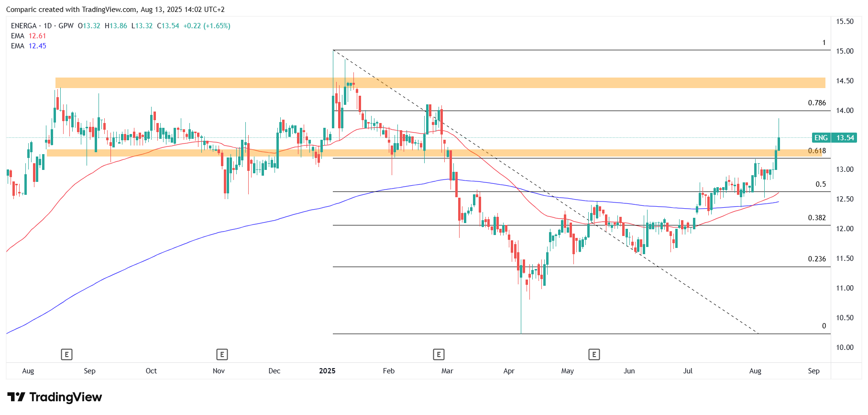Select the 0.618 Fibonacci level label
Image resolution: width=868 pixels, height=415 pixels.
(816, 151)
